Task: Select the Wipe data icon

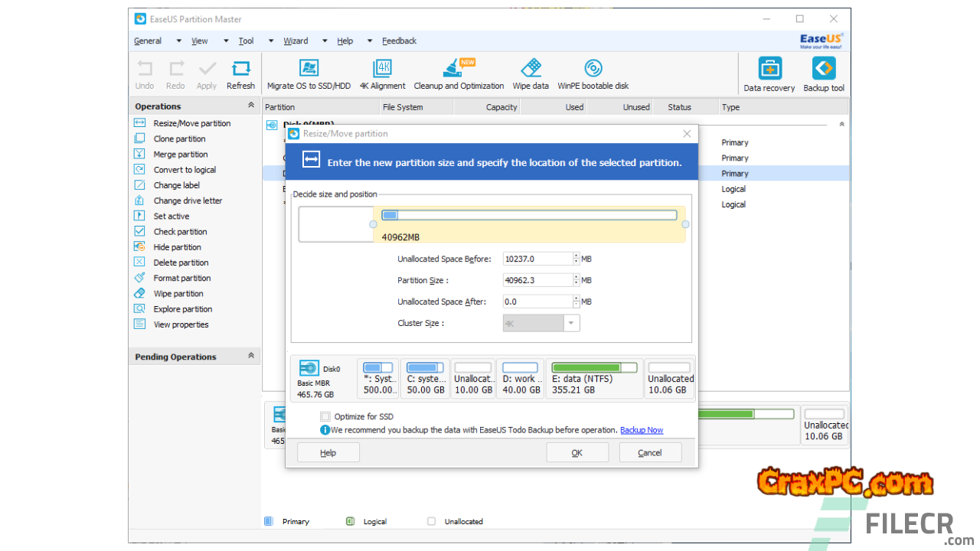Action: pyautogui.click(x=531, y=69)
